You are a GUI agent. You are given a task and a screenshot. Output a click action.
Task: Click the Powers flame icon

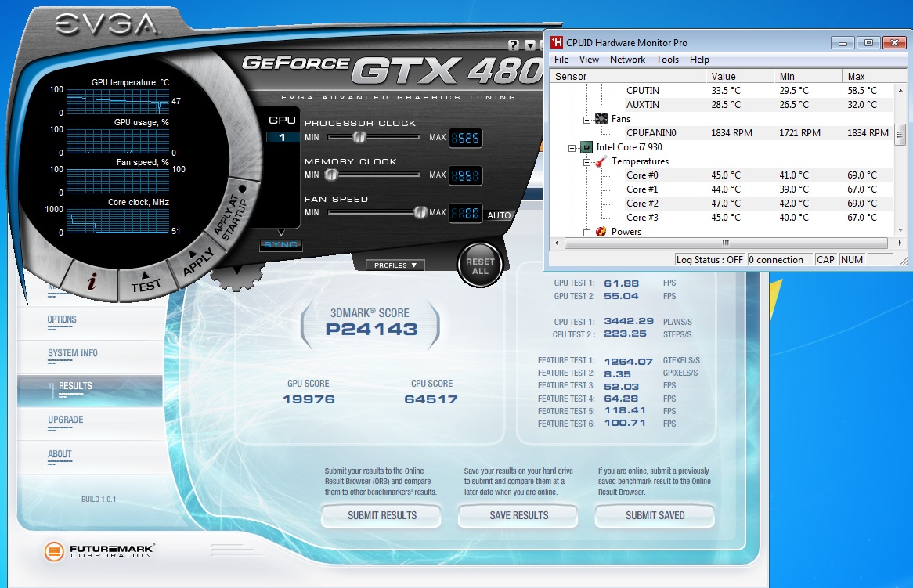[x=601, y=232]
